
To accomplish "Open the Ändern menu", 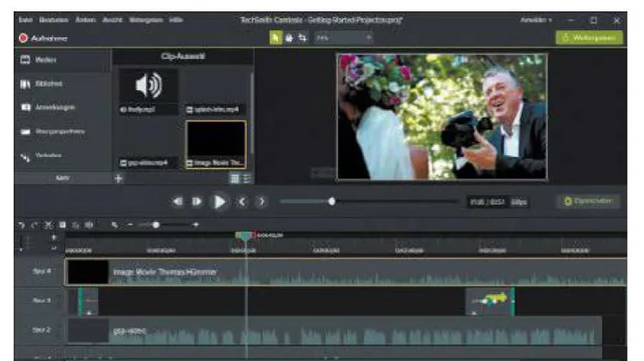I will coord(85,20).
